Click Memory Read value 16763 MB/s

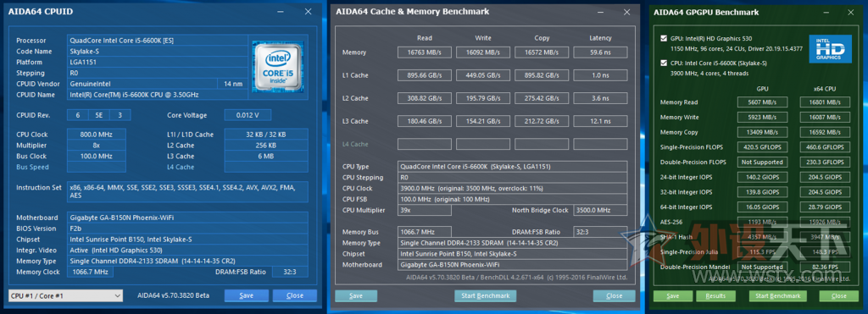[x=425, y=52]
